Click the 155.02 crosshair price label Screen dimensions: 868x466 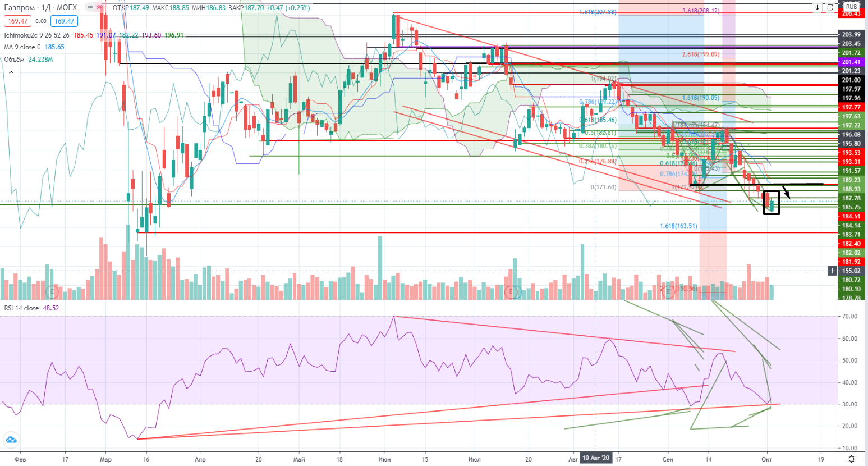click(x=851, y=271)
